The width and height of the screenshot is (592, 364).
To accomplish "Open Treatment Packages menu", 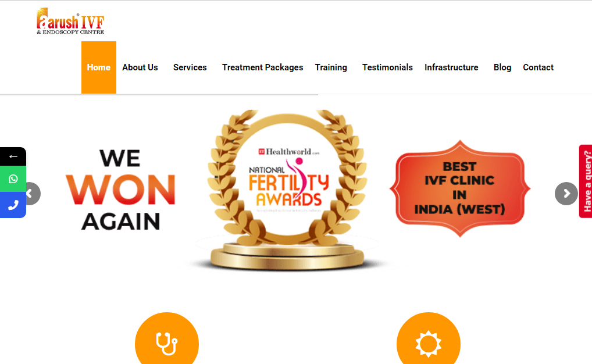I will pyautogui.click(x=262, y=67).
